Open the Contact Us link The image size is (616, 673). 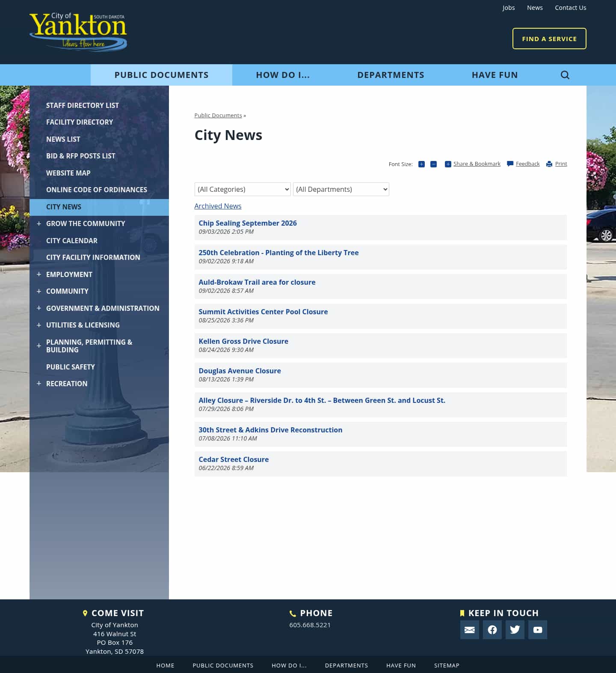[x=571, y=8]
